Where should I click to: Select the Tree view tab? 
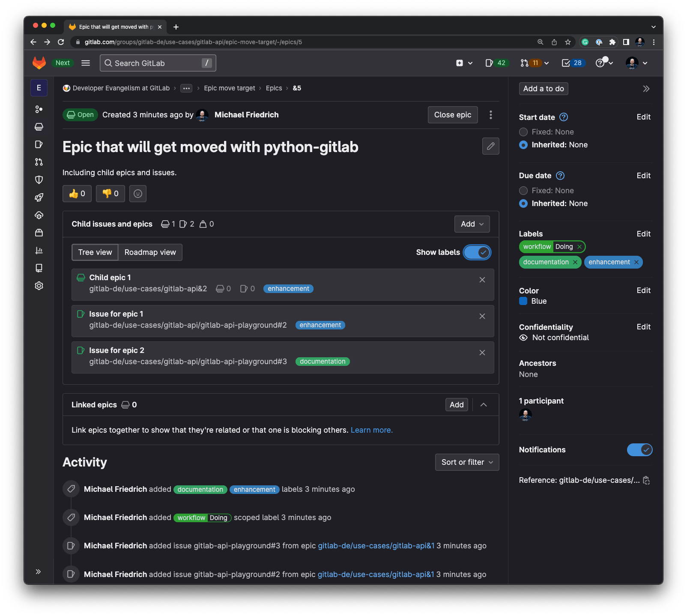(95, 252)
